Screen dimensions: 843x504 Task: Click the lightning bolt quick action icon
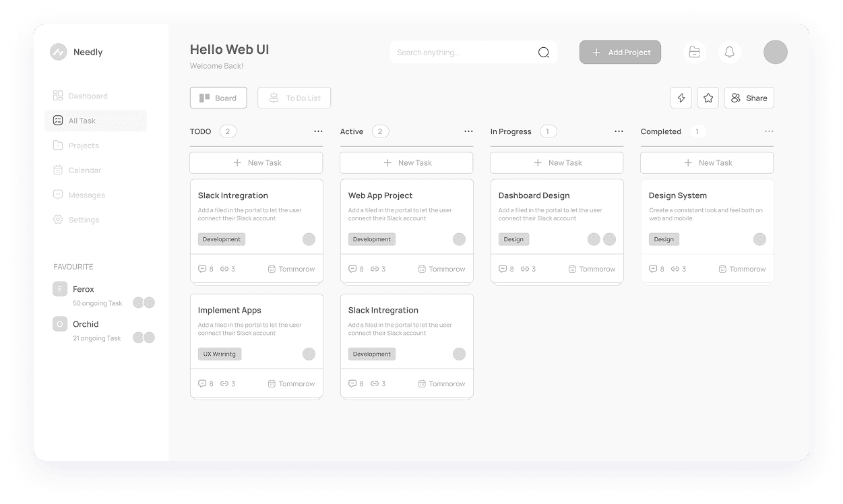(681, 98)
